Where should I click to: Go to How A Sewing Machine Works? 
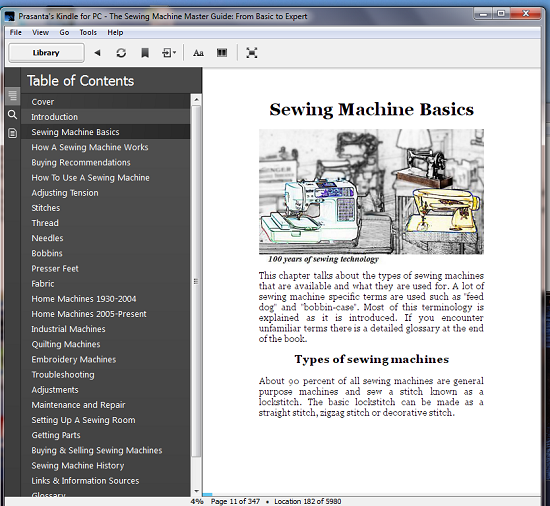pyautogui.click(x=90, y=147)
